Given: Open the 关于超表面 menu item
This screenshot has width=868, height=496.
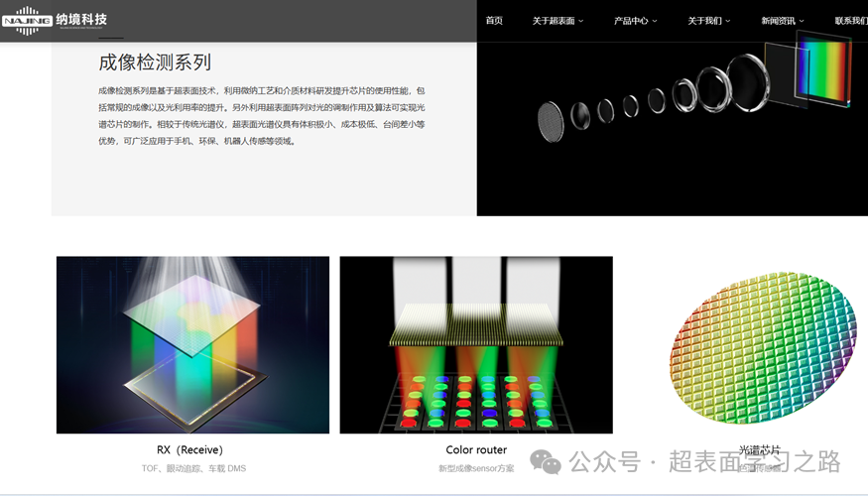Looking at the screenshot, I should tap(554, 21).
